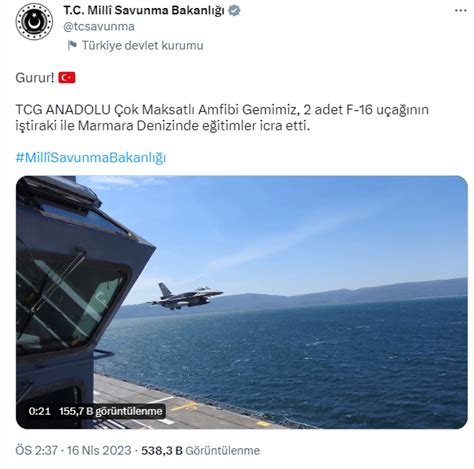Click the government flag icon
The height and width of the screenshot is (469, 474).
point(72,45)
